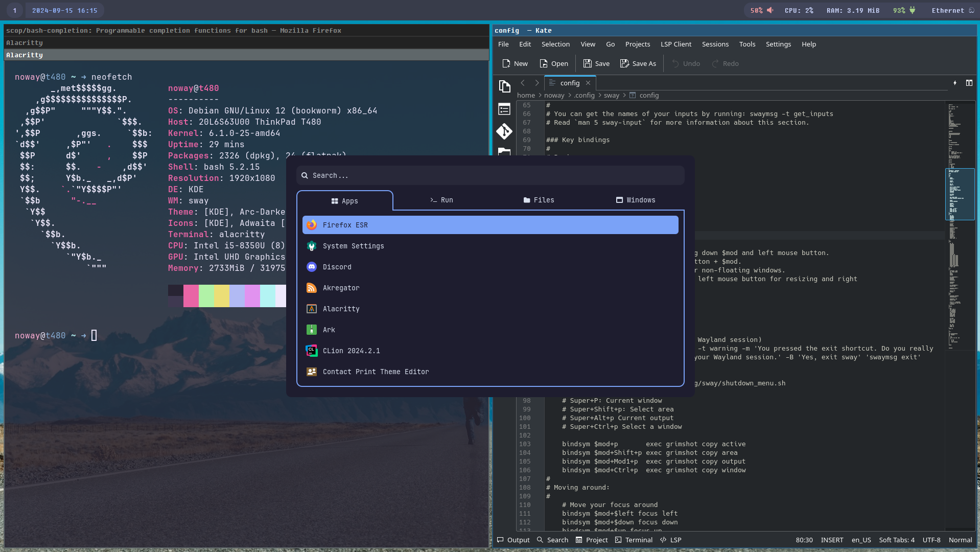Close the config tab in Kate
This screenshot has width=980, height=552.
point(588,83)
